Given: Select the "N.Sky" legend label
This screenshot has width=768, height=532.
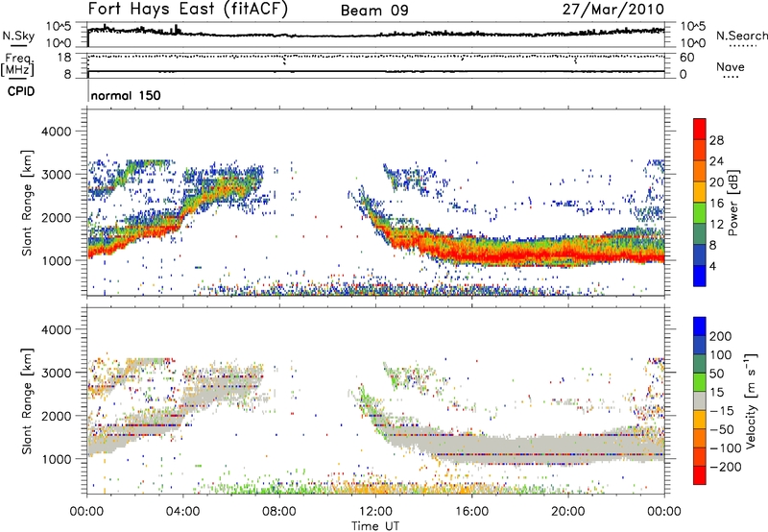Looking at the screenshot, I should (18, 36).
